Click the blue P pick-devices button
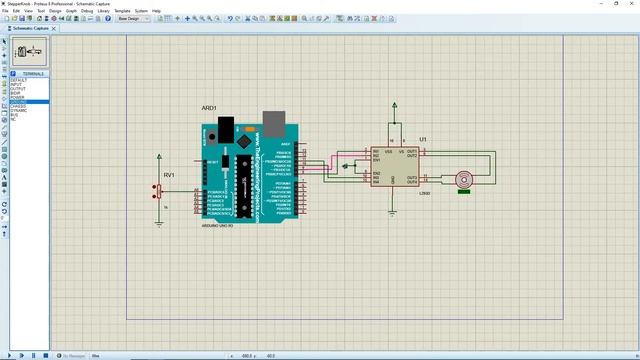Image resolution: width=640 pixels, height=360 pixels. (x=13, y=74)
